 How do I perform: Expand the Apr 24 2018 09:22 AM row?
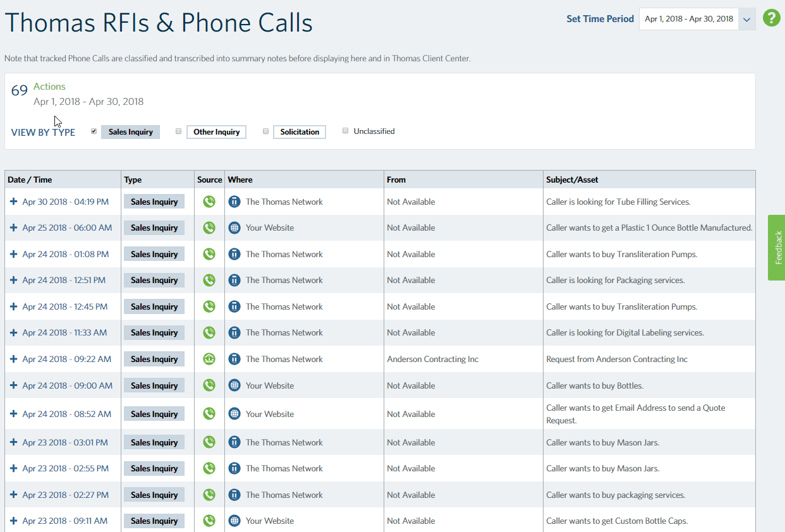point(13,359)
